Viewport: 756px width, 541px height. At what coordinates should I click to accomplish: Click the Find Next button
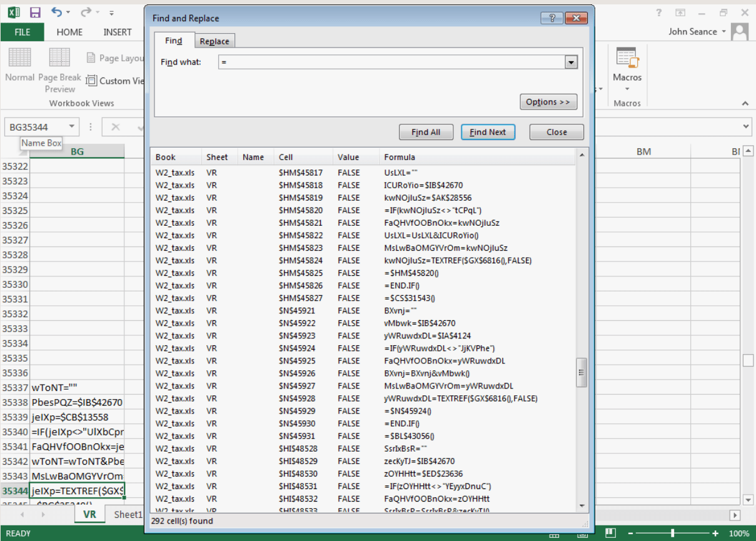click(488, 132)
